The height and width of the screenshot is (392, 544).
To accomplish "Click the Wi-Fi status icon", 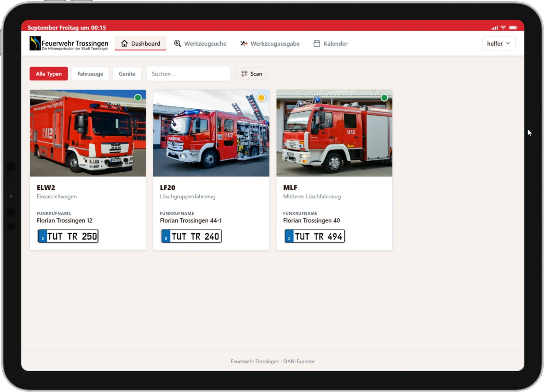I will (x=503, y=28).
